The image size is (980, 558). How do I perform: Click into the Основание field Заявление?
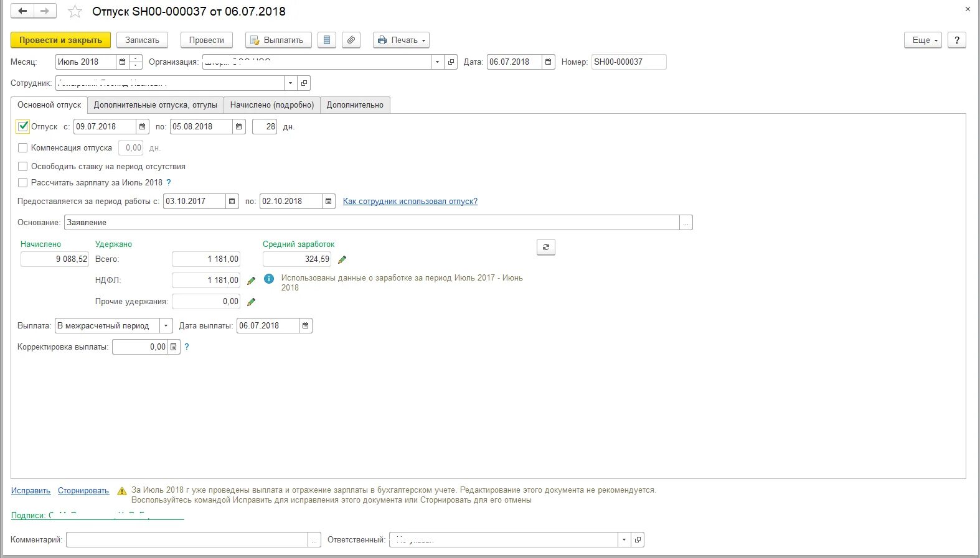click(372, 222)
